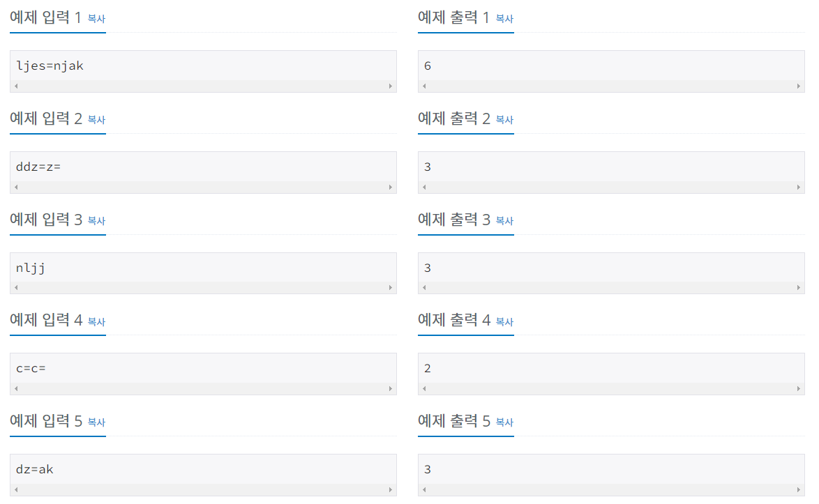The height and width of the screenshot is (504, 819).
Task: Click right scroll arrow in ddz=z= box
Action: [x=391, y=188]
